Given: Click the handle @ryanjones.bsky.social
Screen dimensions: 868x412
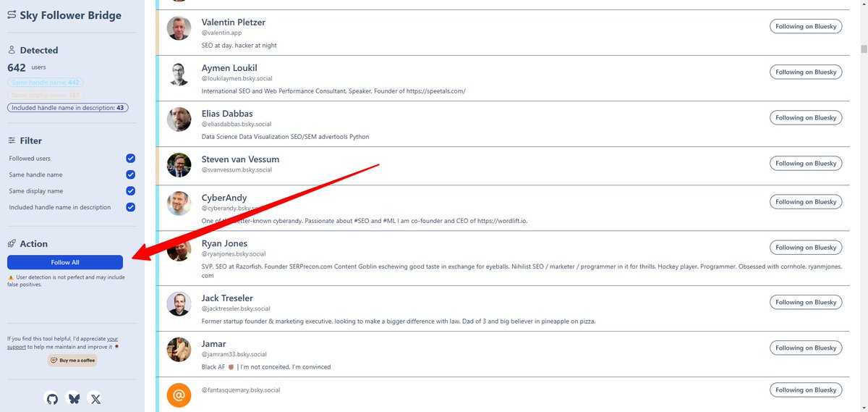Looking at the screenshot, I should (234, 254).
